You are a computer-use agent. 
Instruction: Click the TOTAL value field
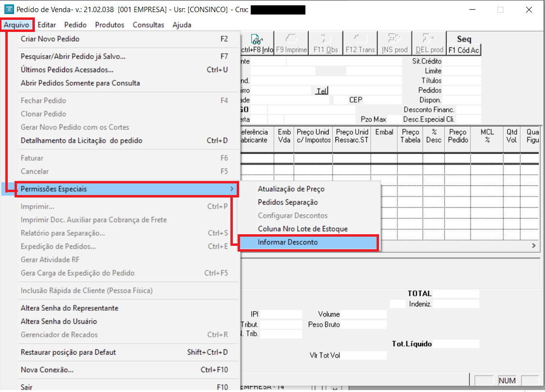[x=456, y=294]
